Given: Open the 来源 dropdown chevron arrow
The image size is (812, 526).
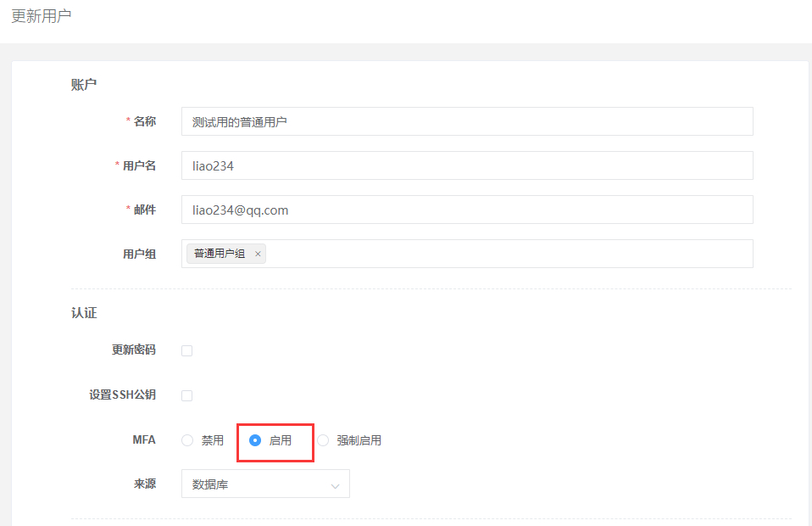Looking at the screenshot, I should coord(336,484).
